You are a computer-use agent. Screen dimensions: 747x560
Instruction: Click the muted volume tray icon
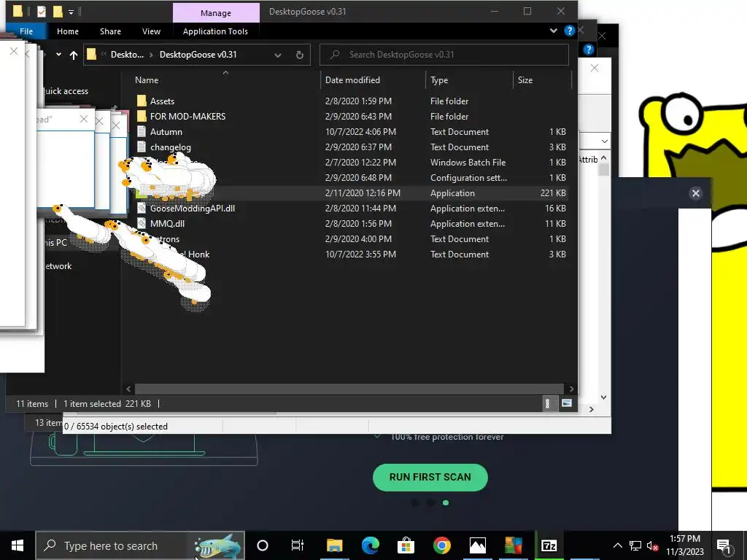pyautogui.click(x=652, y=545)
